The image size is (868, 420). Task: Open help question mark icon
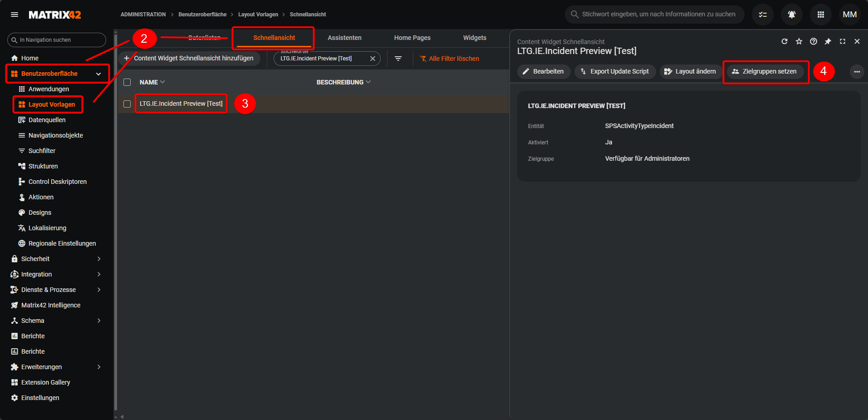tap(813, 41)
